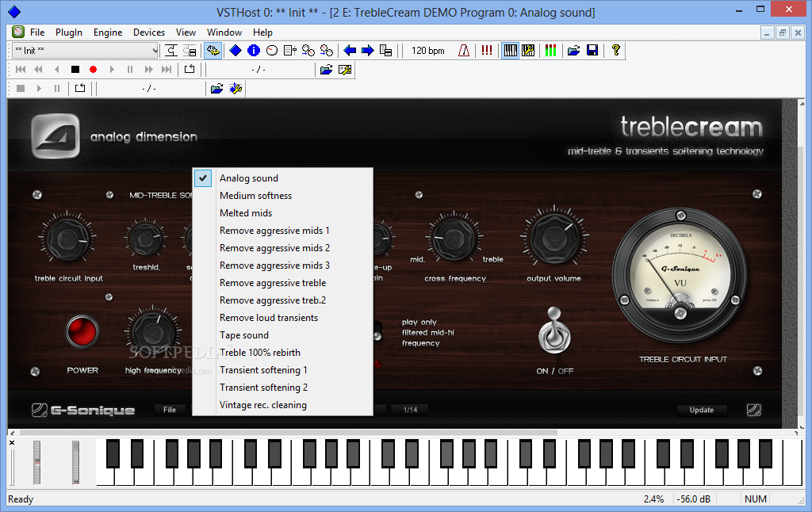Viewport: 812px width, 512px height.
Task: Open the ** Init ** program dropdown
Action: [x=86, y=50]
